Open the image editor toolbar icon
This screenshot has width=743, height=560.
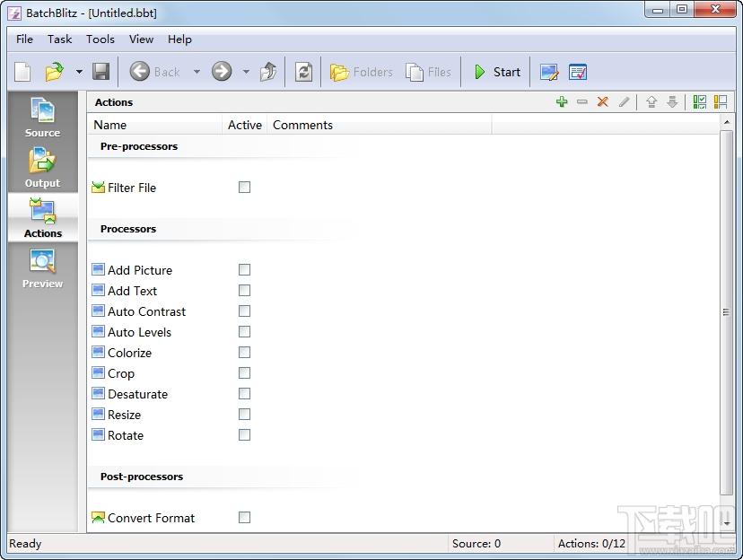548,72
